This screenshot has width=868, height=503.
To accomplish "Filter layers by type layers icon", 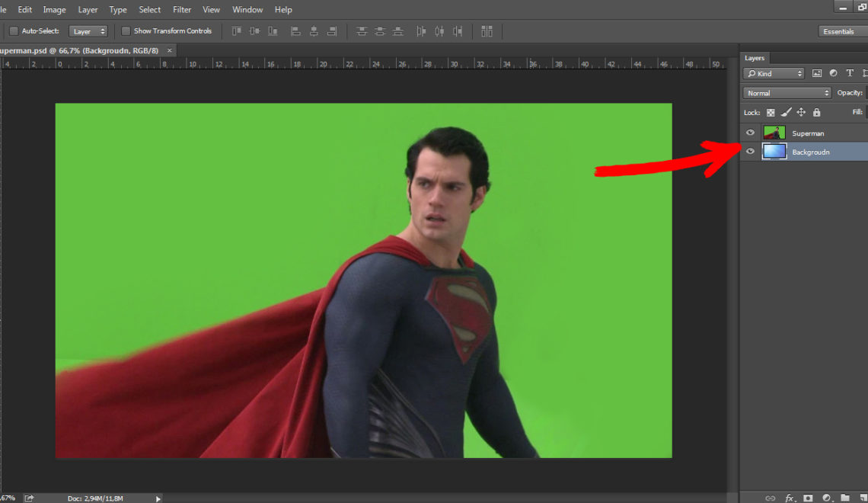I will 850,73.
